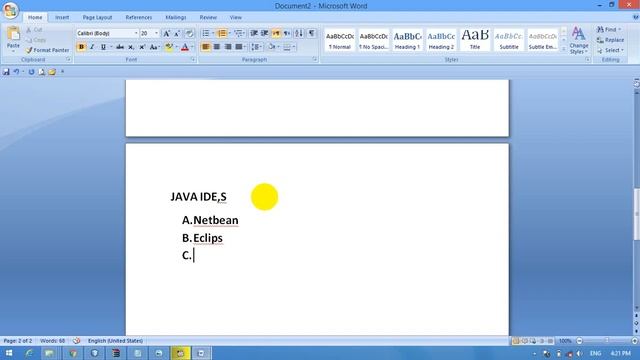Click the Select button in Editing
Screen dimensions: 640x360
coord(610,50)
